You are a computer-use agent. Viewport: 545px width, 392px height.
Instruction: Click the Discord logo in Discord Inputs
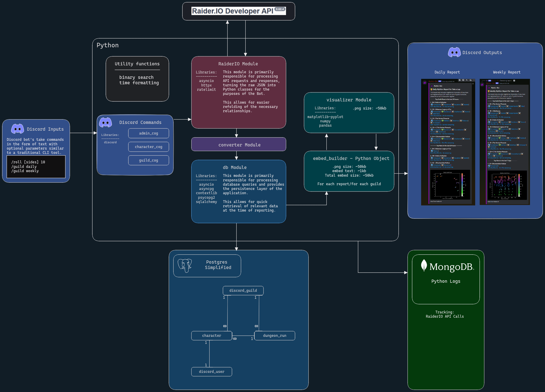coord(18,129)
